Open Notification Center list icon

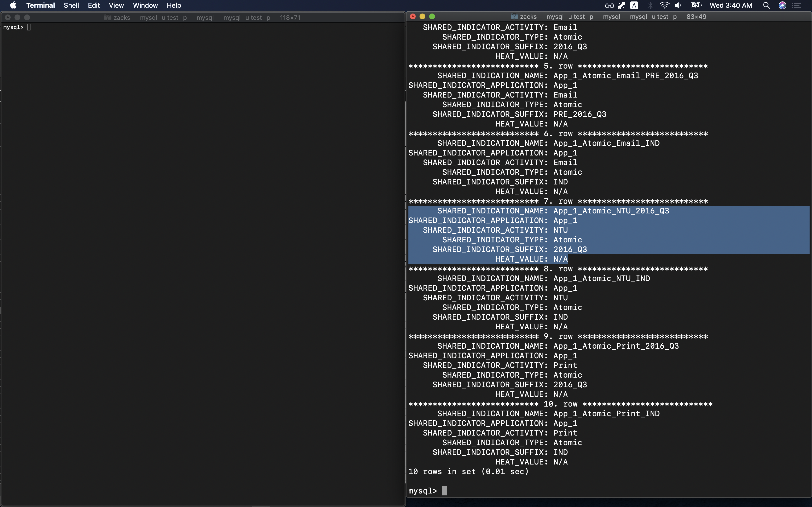pos(797,5)
